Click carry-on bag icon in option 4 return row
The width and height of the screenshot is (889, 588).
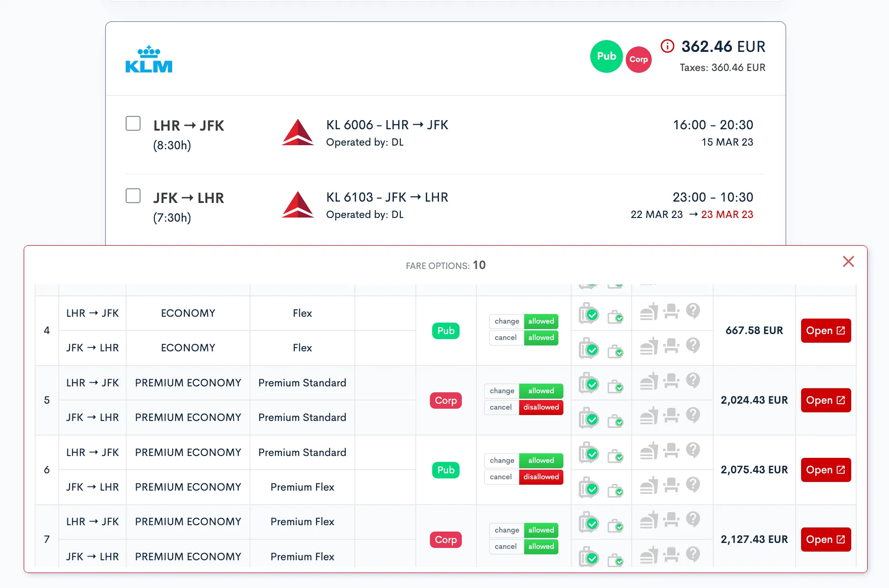615,351
